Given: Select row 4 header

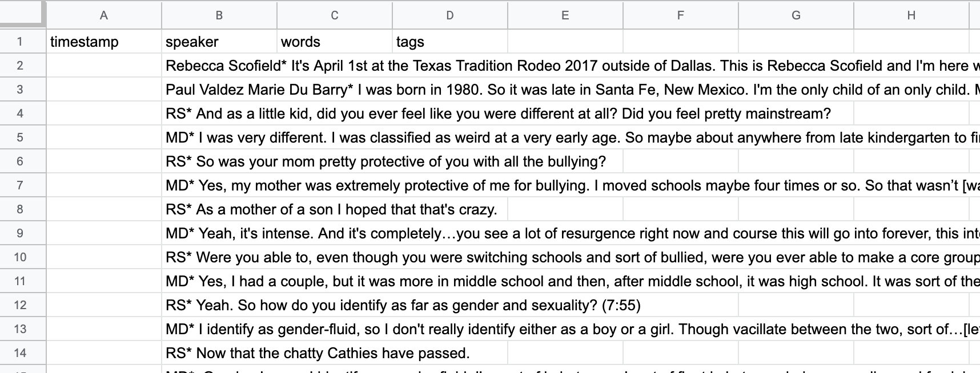Looking at the screenshot, I should [x=23, y=113].
